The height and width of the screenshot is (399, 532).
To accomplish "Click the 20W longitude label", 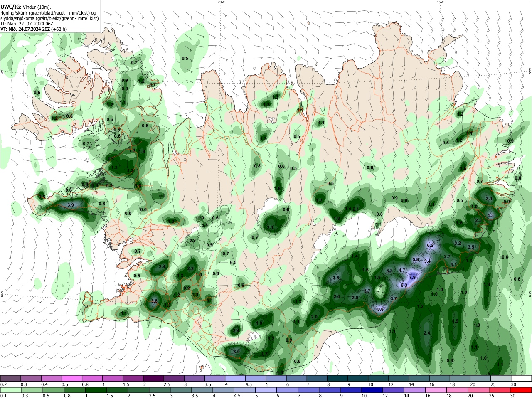I will tap(221, 2).
